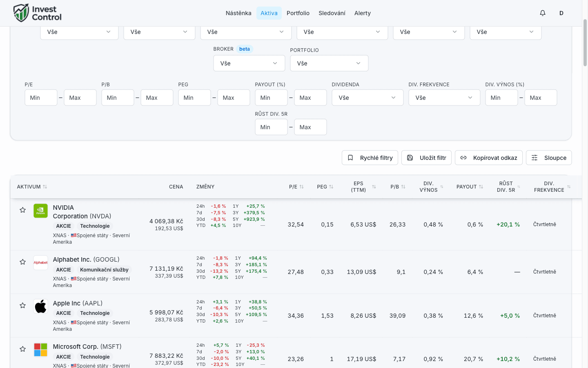
Task: Click the PAYOUT (%) Max field
Action: coord(310,98)
